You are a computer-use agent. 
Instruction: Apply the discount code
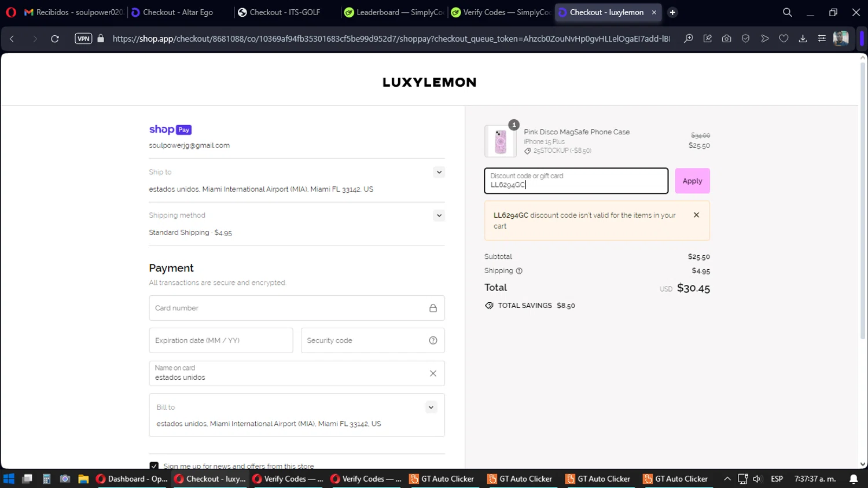pos(692,181)
